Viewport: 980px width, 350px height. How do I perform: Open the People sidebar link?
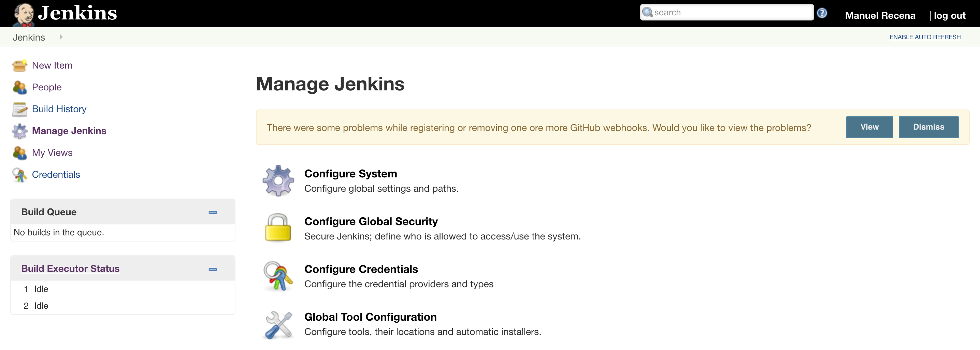(x=47, y=87)
